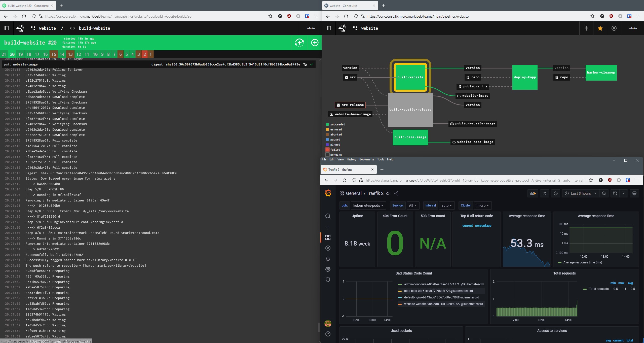Click the rerun build icon
The width and height of the screenshot is (644, 343).
click(x=299, y=43)
